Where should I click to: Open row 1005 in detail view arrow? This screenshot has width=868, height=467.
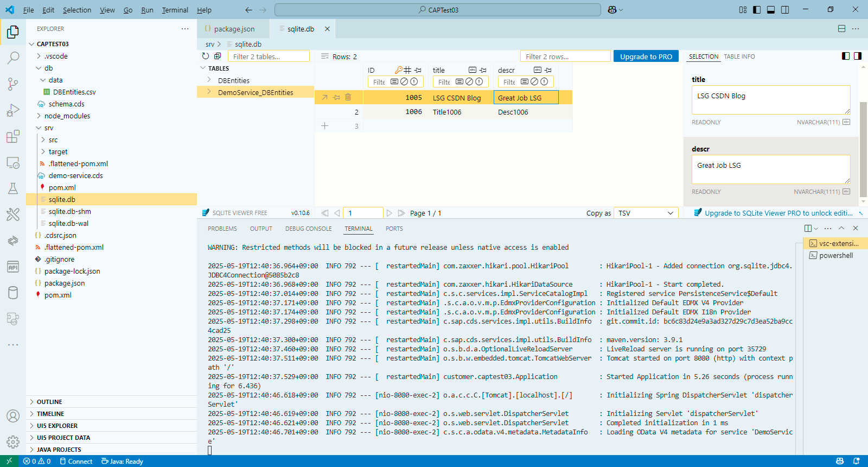pos(324,97)
